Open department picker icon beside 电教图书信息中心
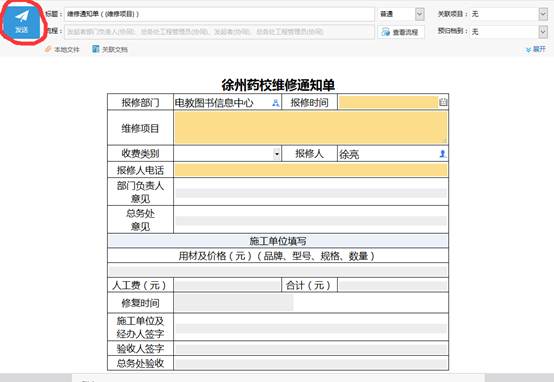554x382 pixels. pos(276,103)
